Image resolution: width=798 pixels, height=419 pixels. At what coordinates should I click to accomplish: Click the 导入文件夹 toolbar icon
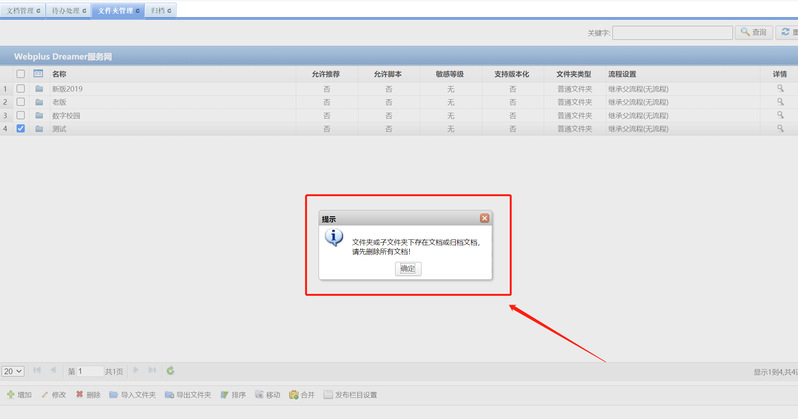[x=114, y=395]
